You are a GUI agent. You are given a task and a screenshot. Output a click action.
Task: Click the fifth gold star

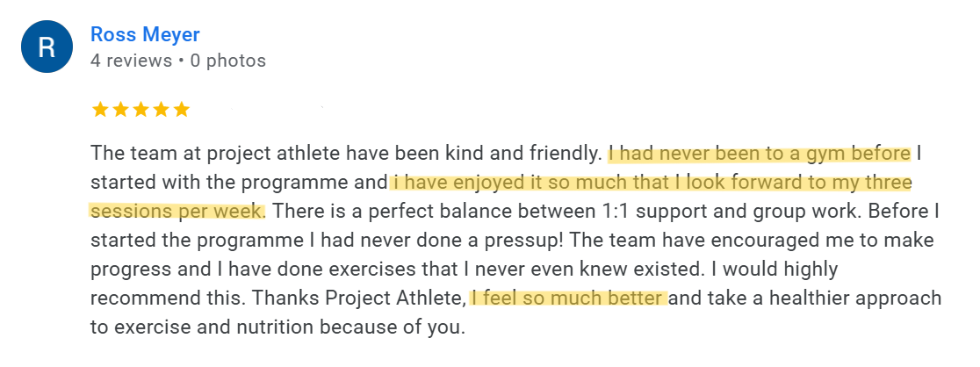[181, 110]
